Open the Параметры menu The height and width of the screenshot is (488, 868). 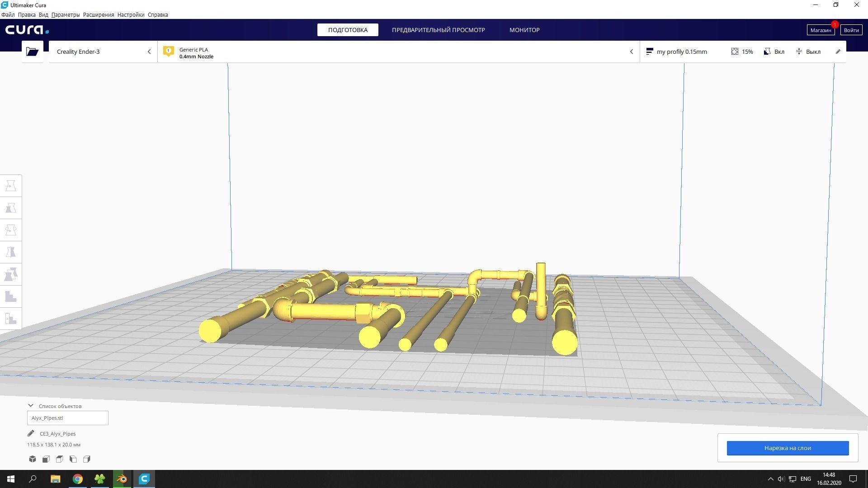(x=66, y=14)
